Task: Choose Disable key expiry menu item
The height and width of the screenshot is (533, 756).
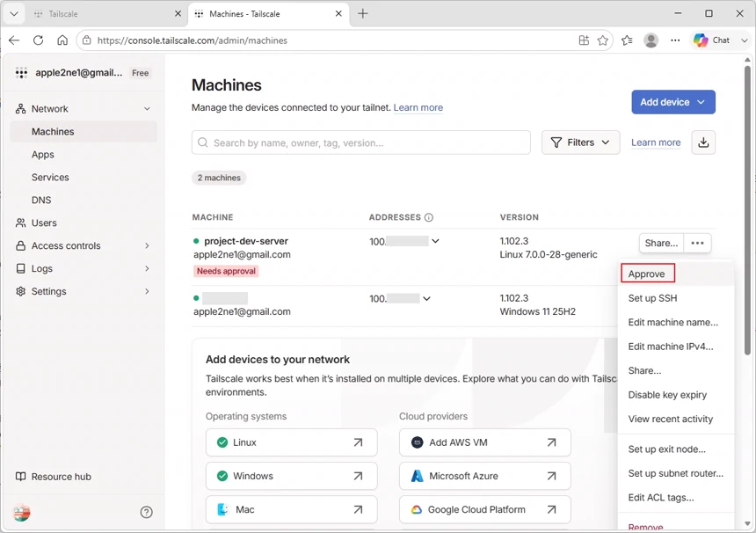Action: click(676, 395)
